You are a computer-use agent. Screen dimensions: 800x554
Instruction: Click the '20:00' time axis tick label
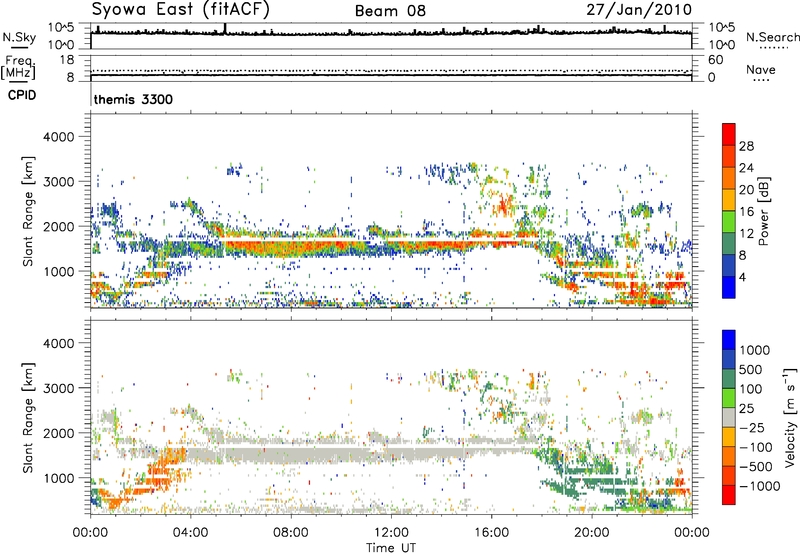click(592, 533)
